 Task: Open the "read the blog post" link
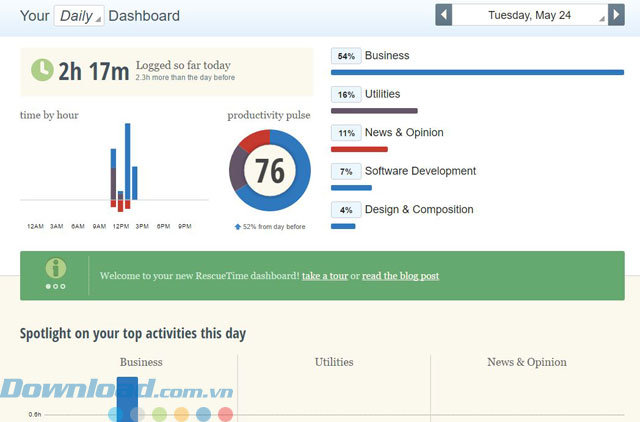point(400,276)
